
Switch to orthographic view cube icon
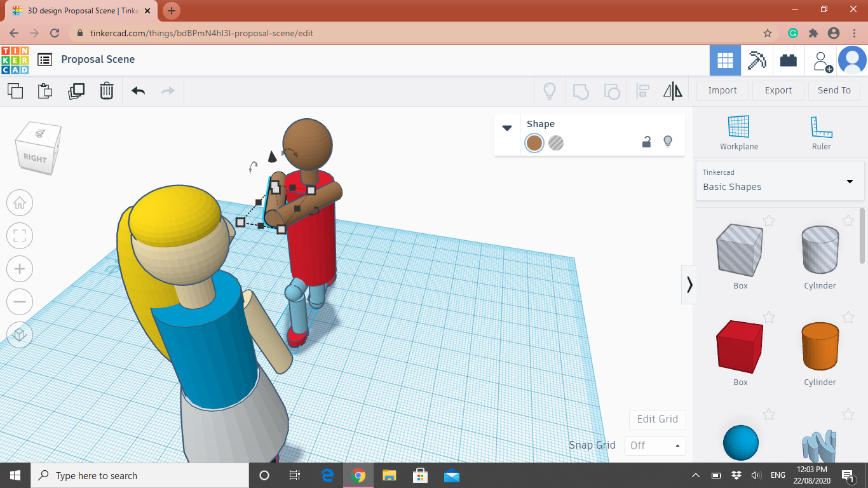pos(20,334)
